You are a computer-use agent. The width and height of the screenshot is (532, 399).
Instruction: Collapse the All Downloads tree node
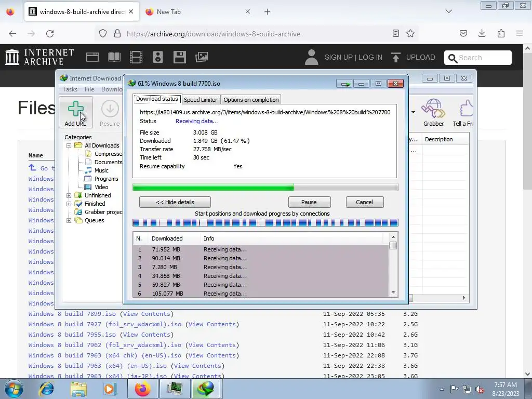tap(69, 145)
